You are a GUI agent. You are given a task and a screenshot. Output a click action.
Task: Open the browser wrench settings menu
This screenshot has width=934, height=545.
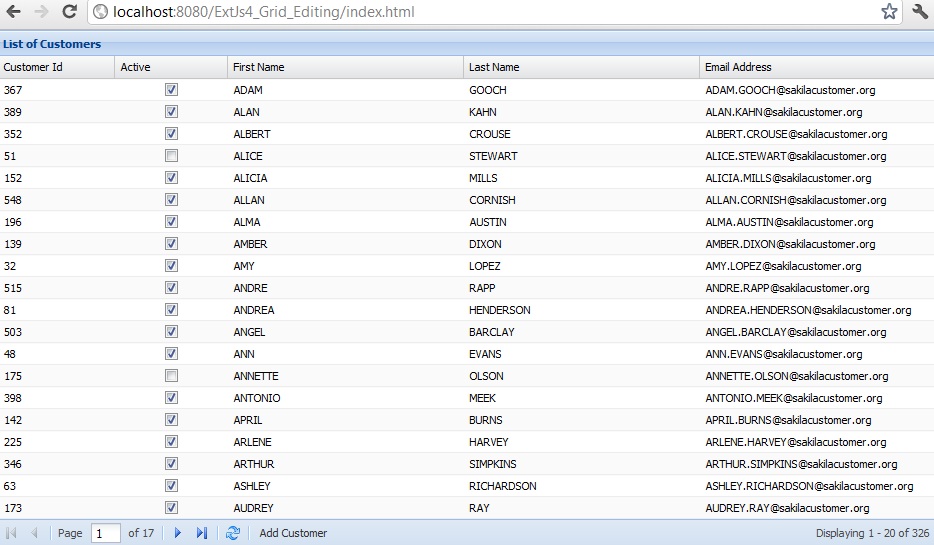[920, 11]
